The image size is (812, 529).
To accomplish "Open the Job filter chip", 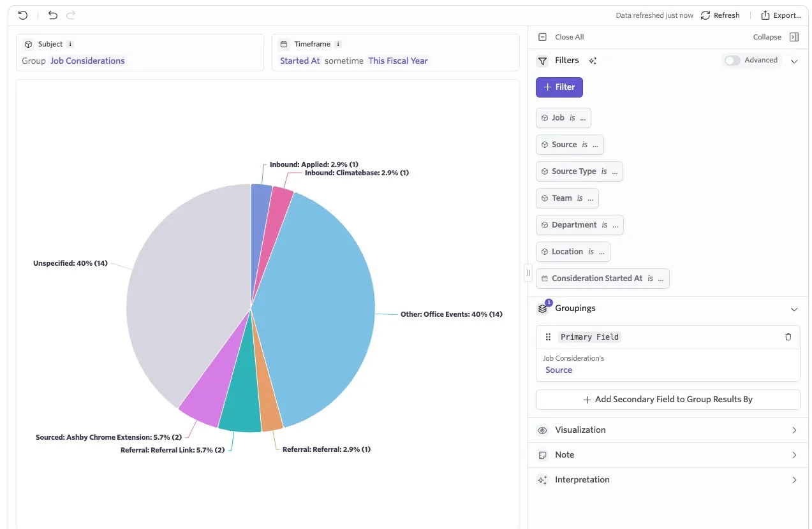I will (563, 118).
